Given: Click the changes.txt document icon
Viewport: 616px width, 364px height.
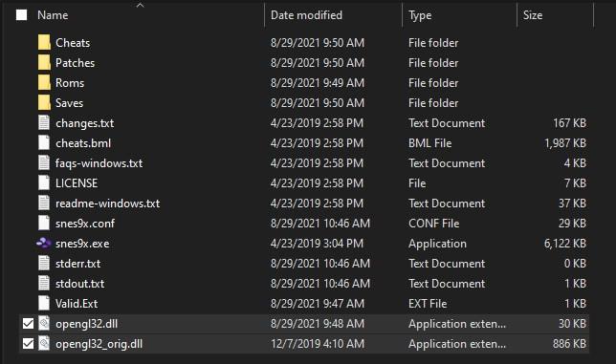Looking at the screenshot, I should pos(44,123).
